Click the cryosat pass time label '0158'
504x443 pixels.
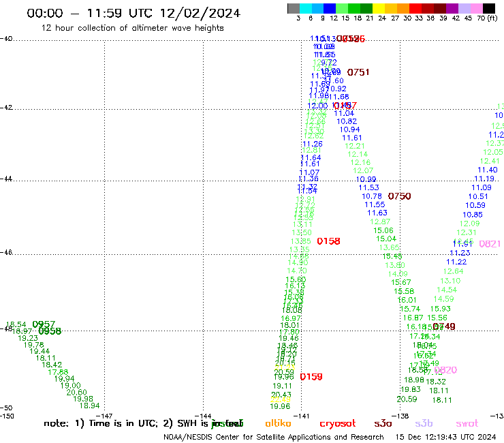[x=328, y=241]
